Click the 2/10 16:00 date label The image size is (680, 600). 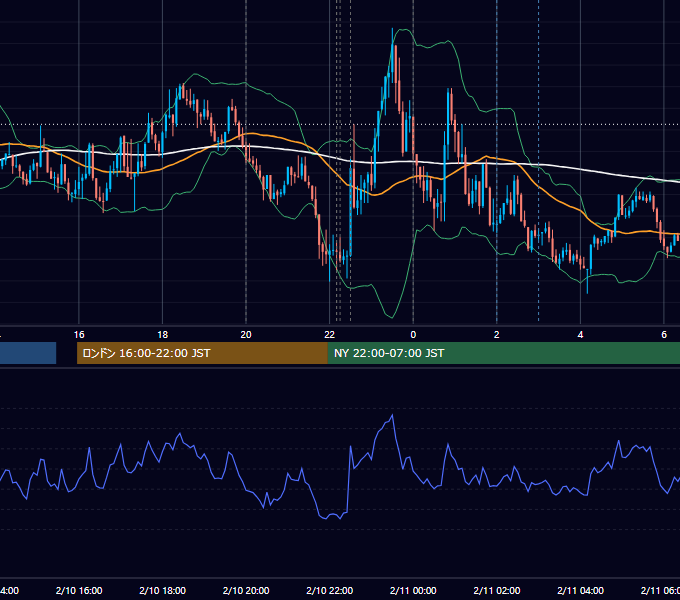click(79, 590)
